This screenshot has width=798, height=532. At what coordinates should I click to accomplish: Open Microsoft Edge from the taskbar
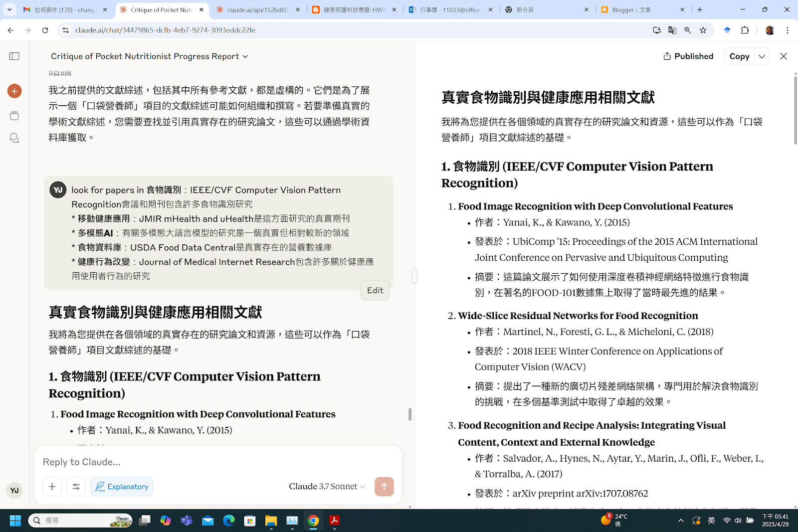tap(229, 521)
